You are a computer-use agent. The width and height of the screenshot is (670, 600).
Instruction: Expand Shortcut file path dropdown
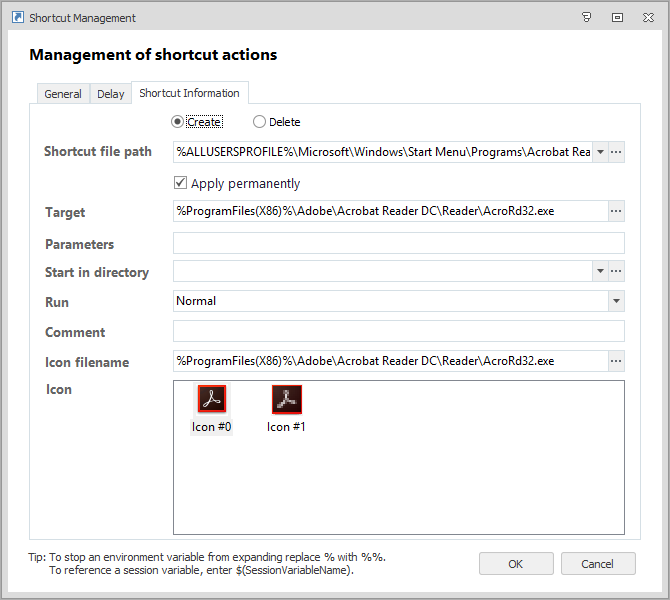[x=600, y=152]
